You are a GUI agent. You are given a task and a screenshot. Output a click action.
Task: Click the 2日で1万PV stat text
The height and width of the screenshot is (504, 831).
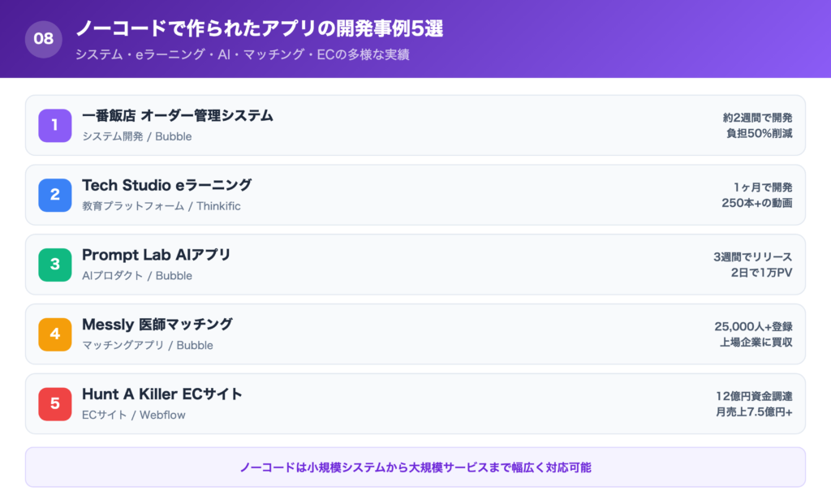[761, 273]
